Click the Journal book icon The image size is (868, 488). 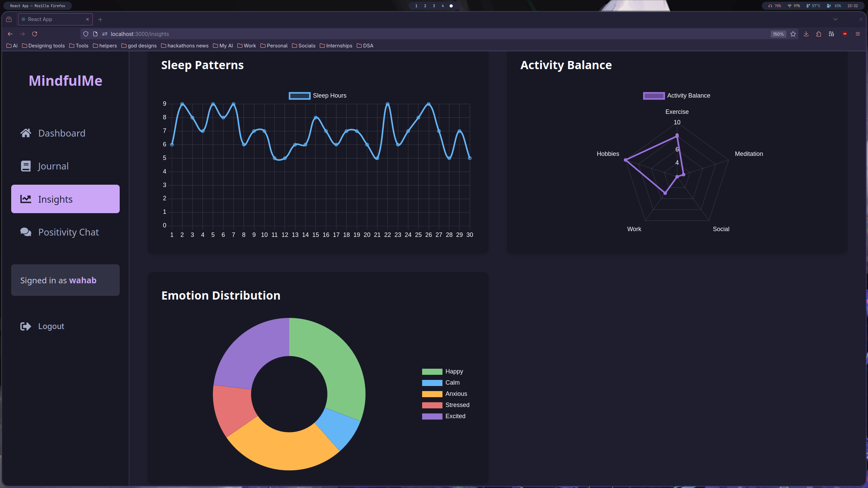(26, 166)
